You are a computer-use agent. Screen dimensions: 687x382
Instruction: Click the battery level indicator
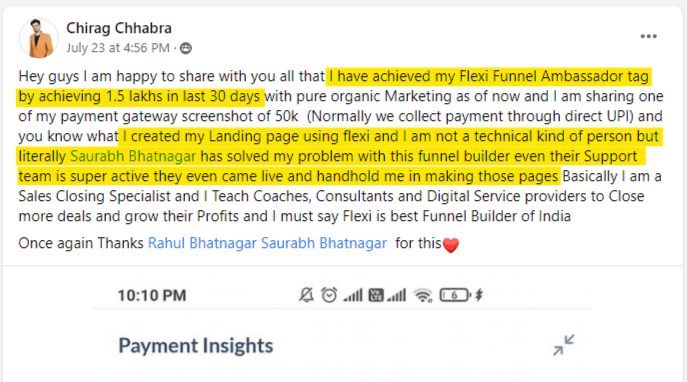455,295
